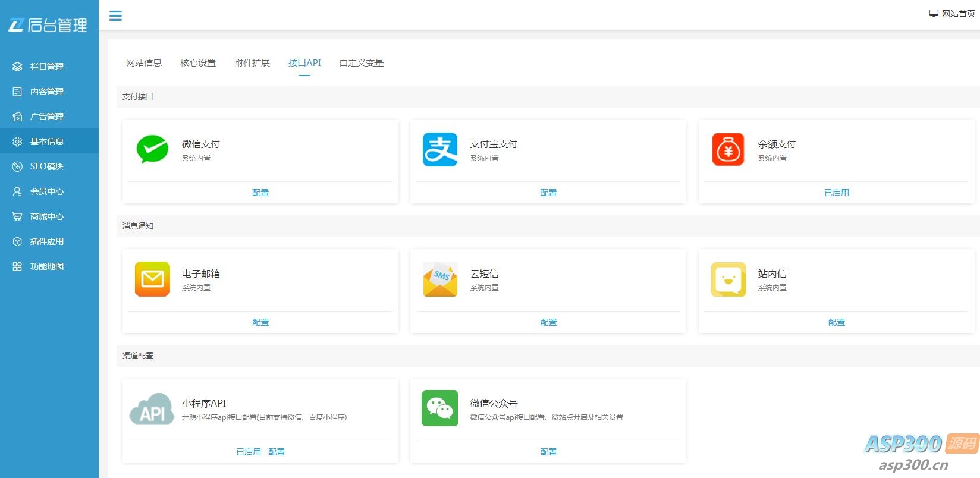This screenshot has width=980, height=478.
Task: Click the orange email envelope icon
Action: [x=152, y=279]
